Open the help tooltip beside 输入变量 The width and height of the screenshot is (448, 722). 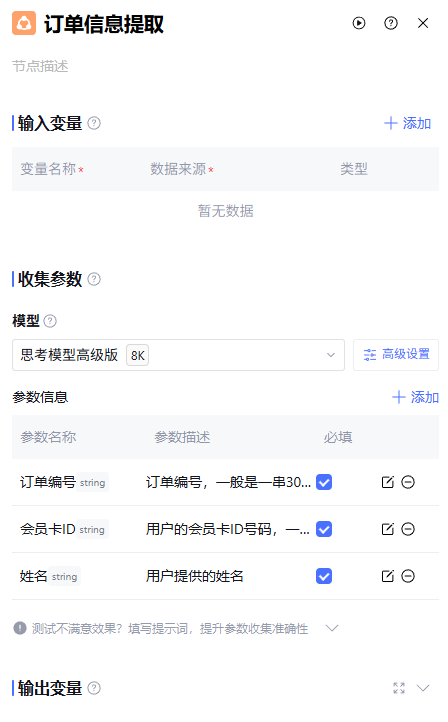94,123
